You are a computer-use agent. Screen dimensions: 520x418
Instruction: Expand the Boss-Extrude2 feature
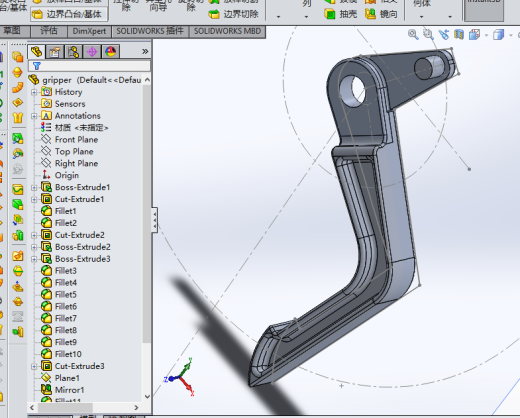pos(34,247)
